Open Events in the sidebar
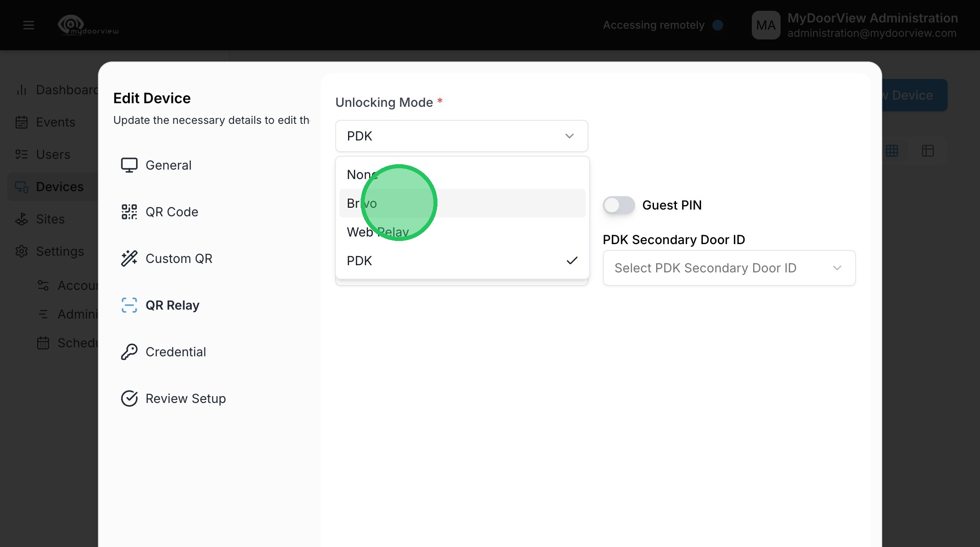The width and height of the screenshot is (980, 547). click(x=55, y=122)
